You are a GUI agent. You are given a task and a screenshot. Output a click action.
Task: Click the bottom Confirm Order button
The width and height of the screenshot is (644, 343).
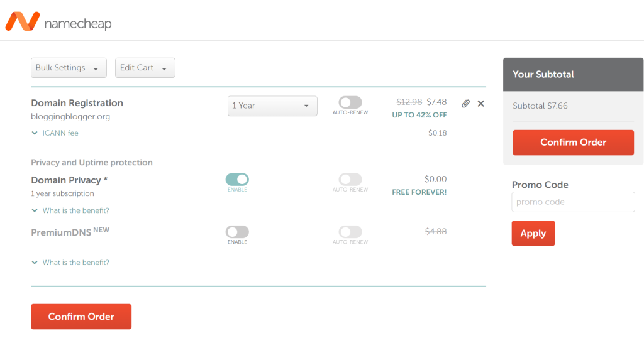tap(81, 317)
